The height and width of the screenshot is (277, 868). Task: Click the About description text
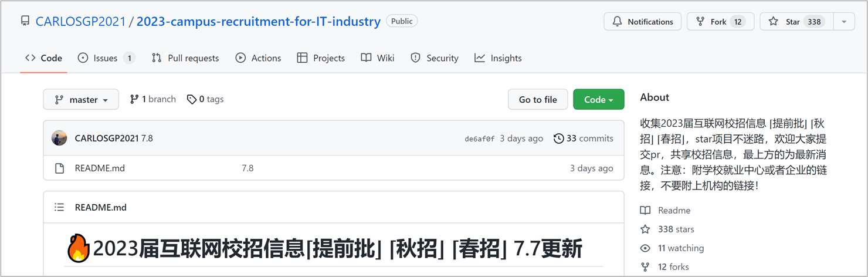coord(734,154)
